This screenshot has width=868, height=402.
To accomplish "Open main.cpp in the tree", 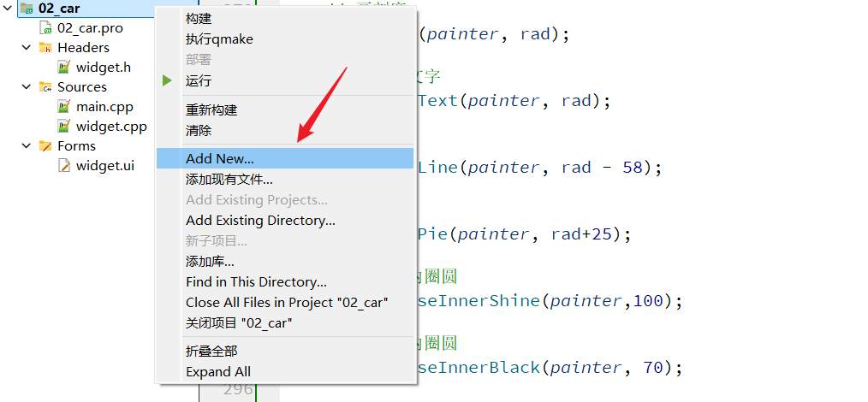I will (104, 107).
